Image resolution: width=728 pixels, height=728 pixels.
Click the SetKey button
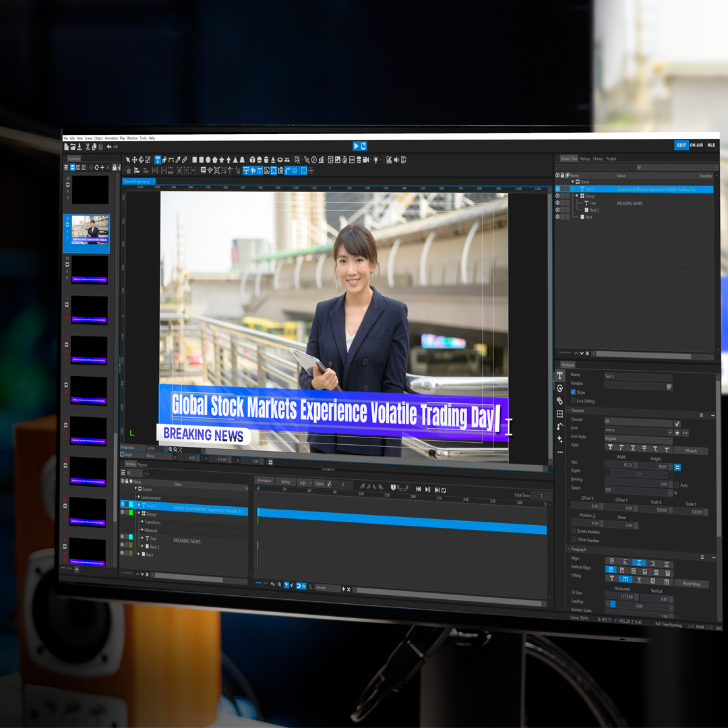[286, 482]
